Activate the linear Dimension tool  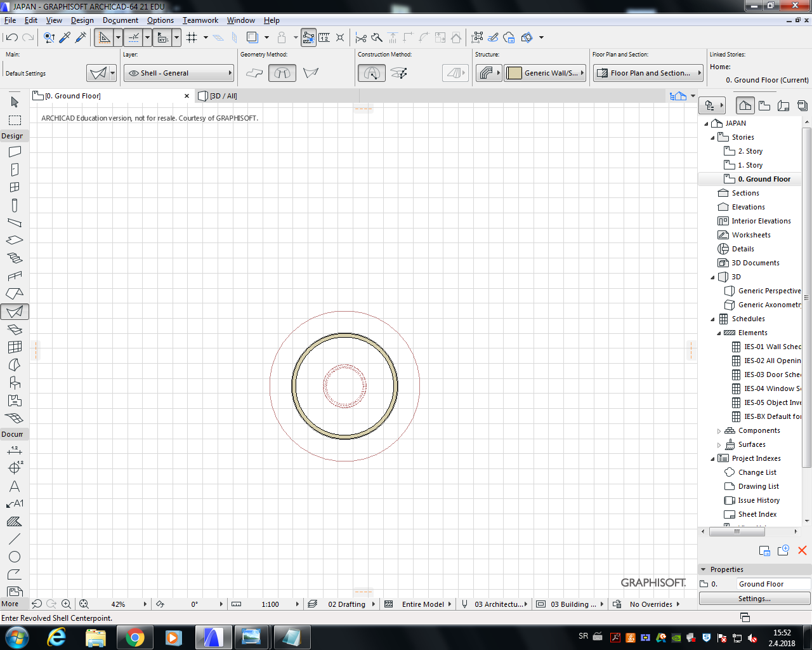[15, 450]
